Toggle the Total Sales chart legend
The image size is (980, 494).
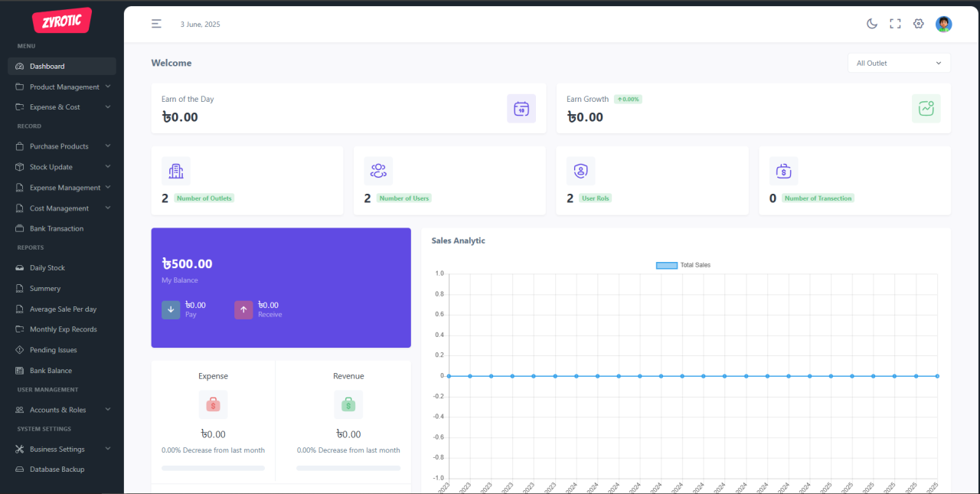click(682, 264)
